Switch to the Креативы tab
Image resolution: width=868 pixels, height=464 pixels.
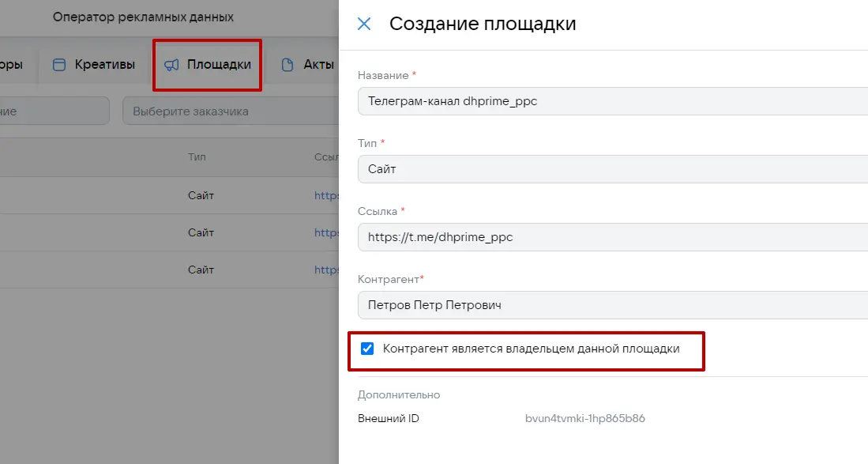coord(104,65)
